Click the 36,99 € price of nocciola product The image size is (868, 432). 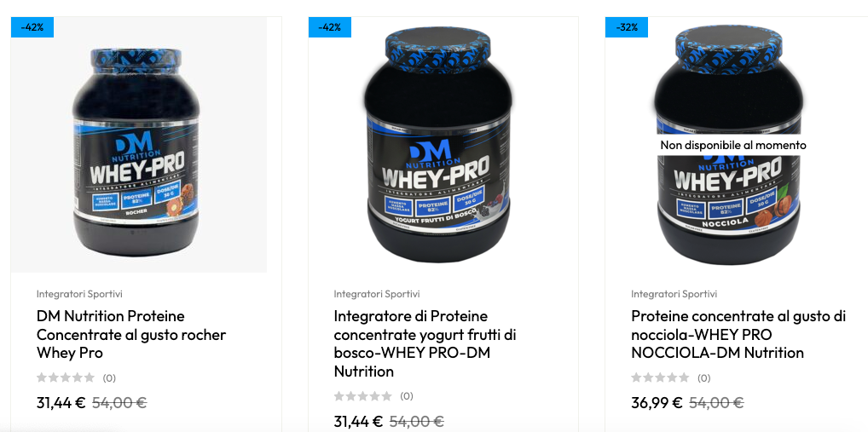coord(657,403)
